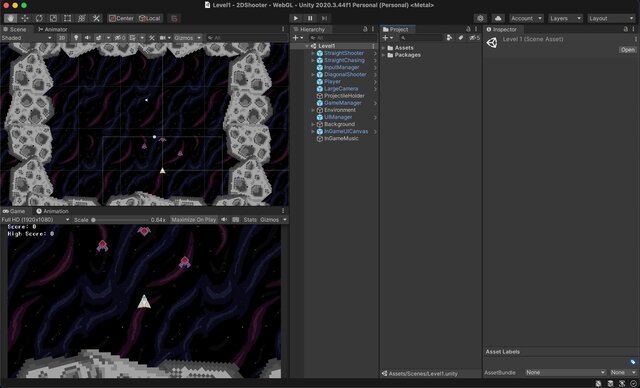Select the Rotate tool
640x388 pixels.
[x=39, y=18]
